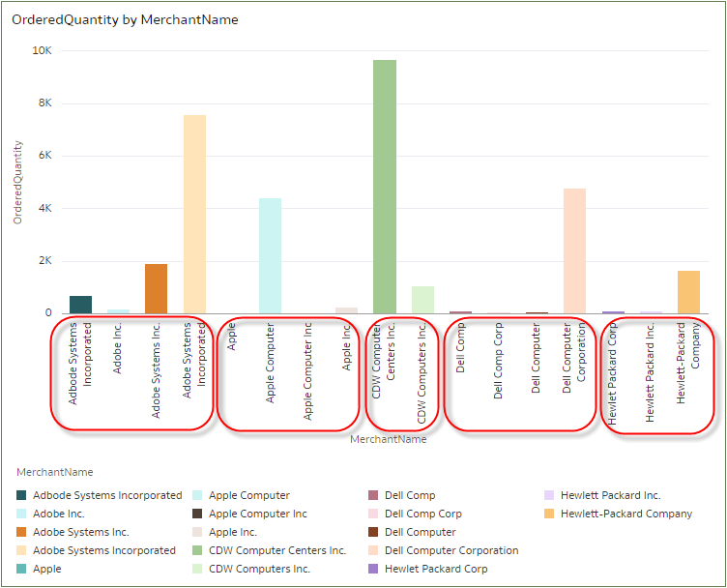Select the Dell Computer Corporation chart bar
Viewport: 727px width, 588px height.
point(575,250)
